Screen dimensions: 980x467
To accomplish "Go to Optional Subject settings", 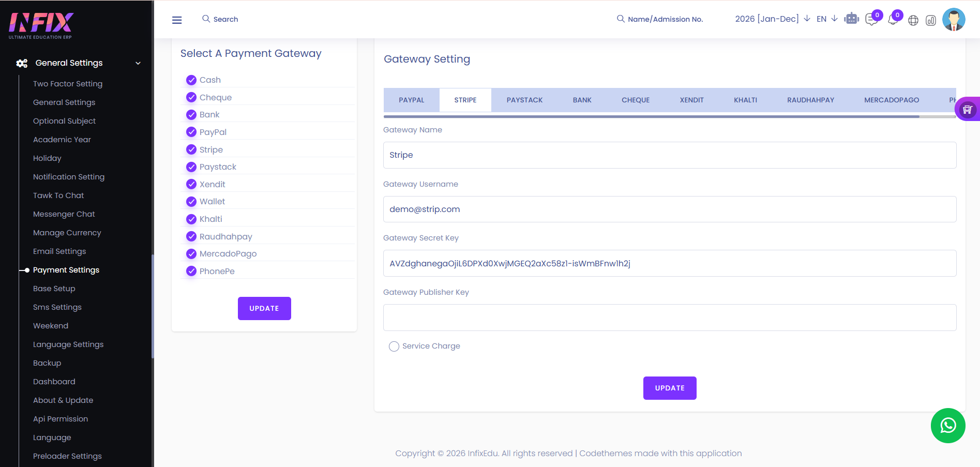I will pyautogui.click(x=65, y=121).
